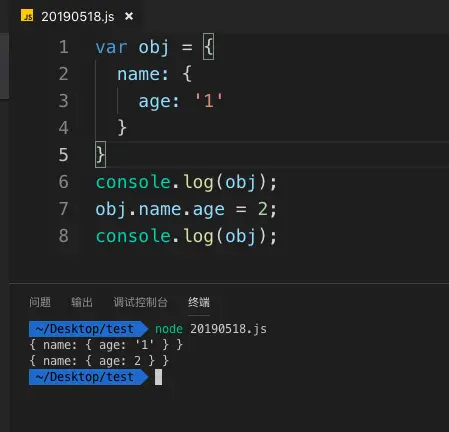Click 'console' on line 6

[x=133, y=182]
